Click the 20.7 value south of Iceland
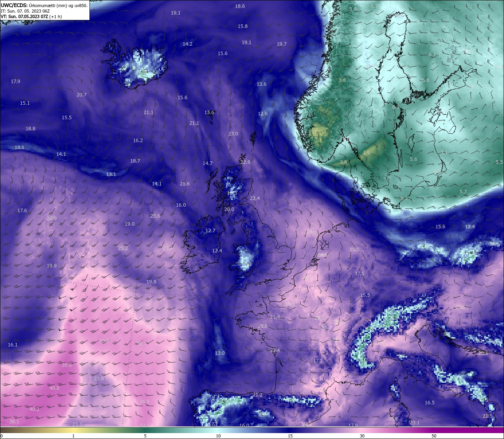 click(82, 95)
